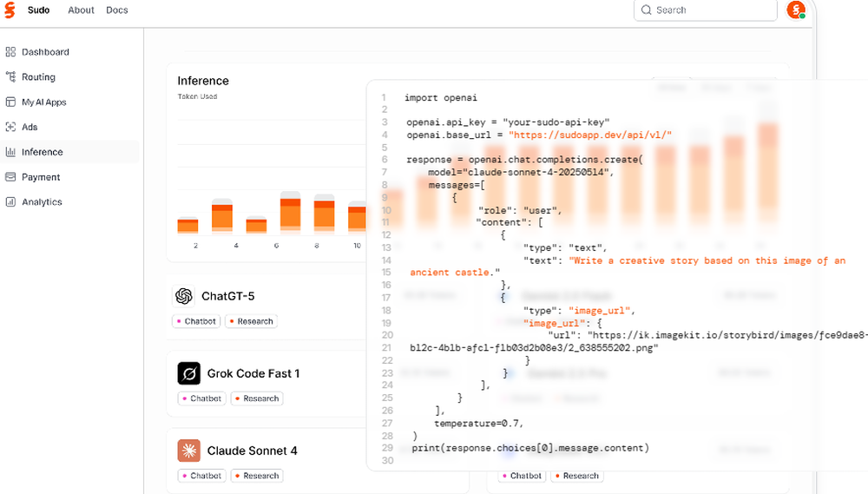868x494 pixels.
Task: Select the Inference chart icon
Action: pyautogui.click(x=10, y=152)
